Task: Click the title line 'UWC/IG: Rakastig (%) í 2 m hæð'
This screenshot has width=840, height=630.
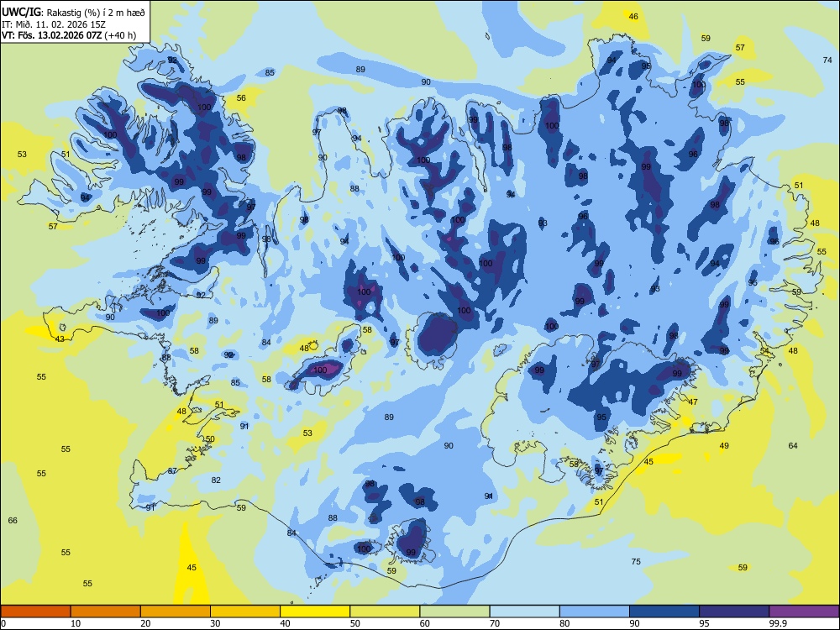Action: tap(73, 13)
